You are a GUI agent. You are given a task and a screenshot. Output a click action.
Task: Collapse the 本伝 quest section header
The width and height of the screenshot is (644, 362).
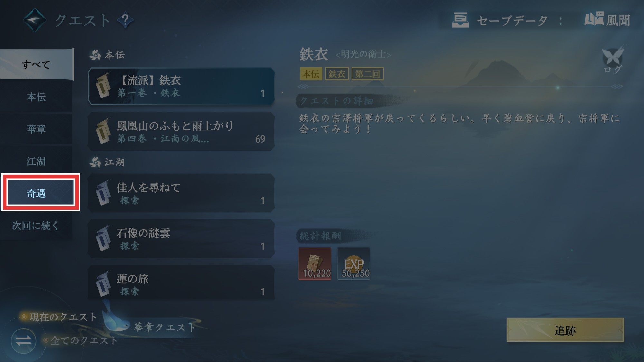[107, 55]
